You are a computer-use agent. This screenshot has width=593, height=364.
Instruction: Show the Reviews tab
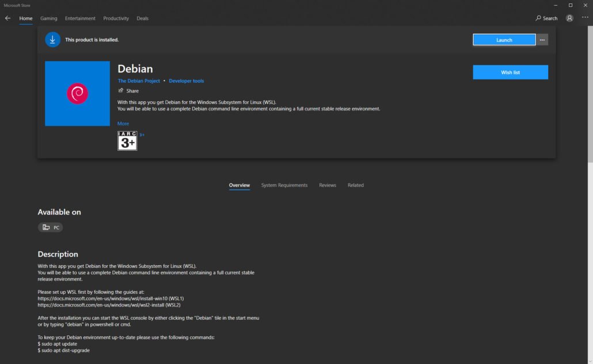point(328,185)
